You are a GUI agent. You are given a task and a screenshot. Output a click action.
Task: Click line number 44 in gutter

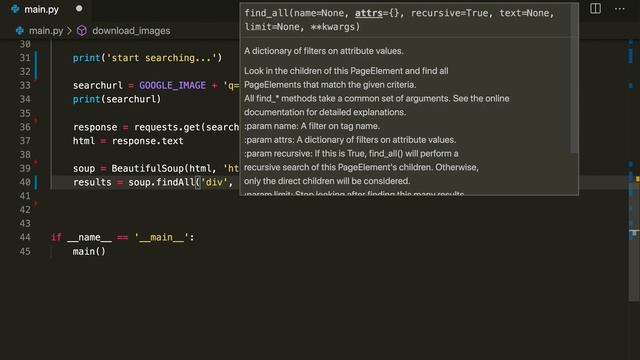click(x=25, y=237)
